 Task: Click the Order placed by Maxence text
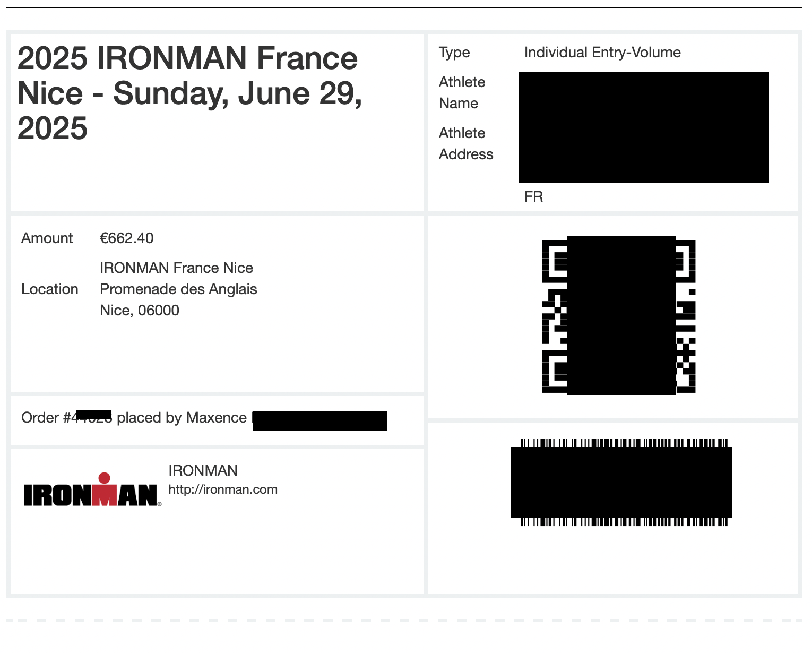coord(134,418)
